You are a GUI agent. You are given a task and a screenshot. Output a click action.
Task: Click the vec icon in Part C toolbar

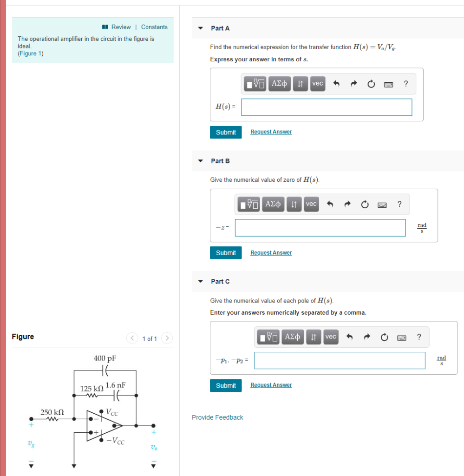(330, 337)
